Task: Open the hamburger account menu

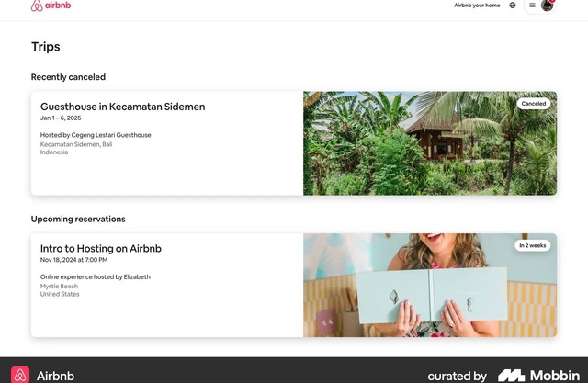Action: 532,6
